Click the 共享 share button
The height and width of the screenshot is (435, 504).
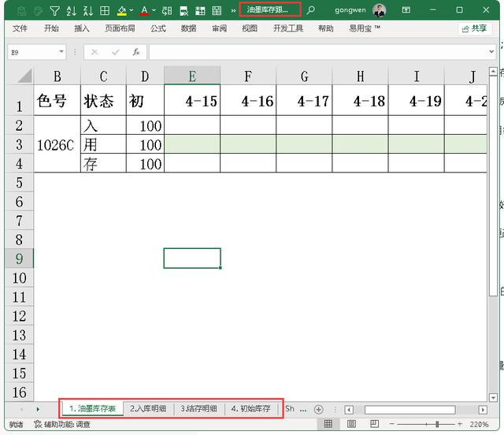[474, 28]
